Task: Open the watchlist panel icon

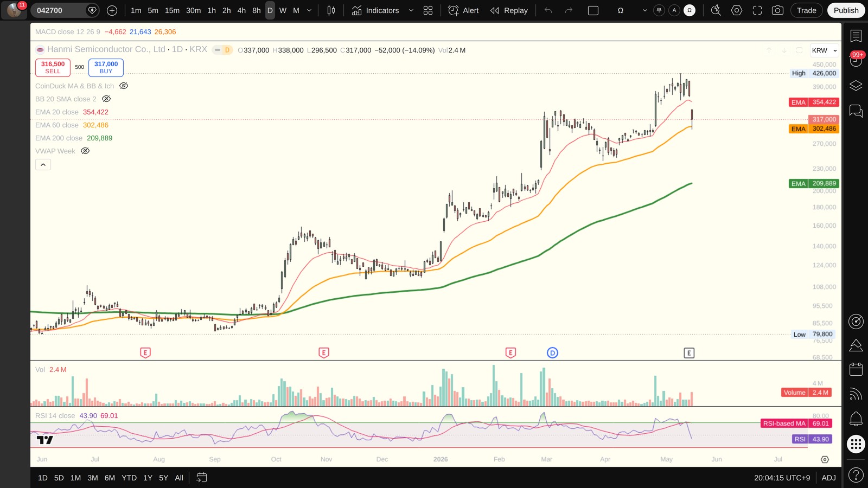Action: click(856, 36)
